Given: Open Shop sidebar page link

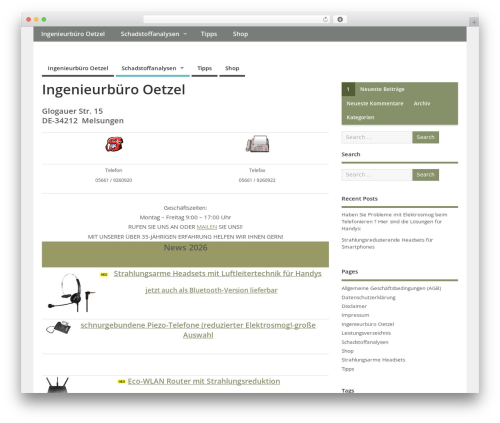Looking at the screenshot, I should tap(348, 351).
